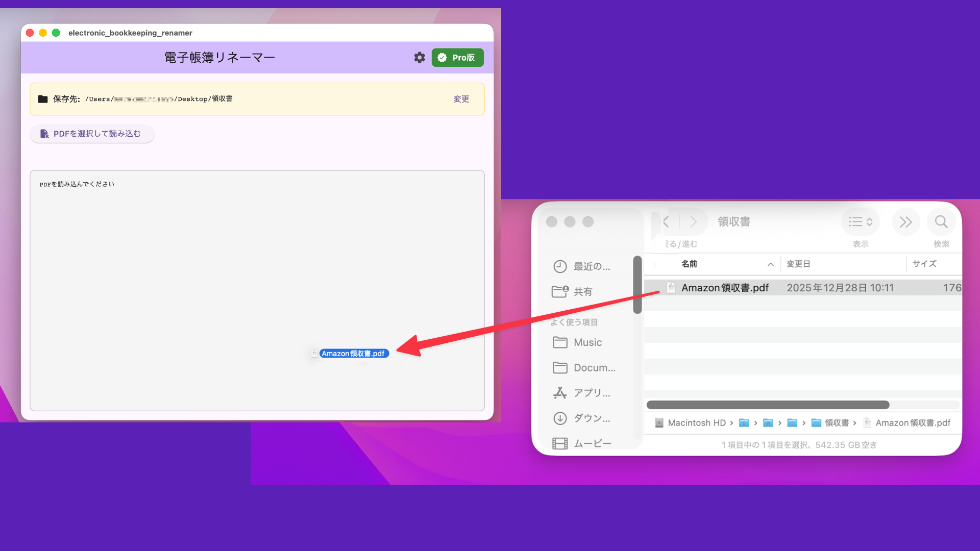Image resolution: width=980 pixels, height=551 pixels.
Task: Go back in Finder window
Action: [666, 221]
